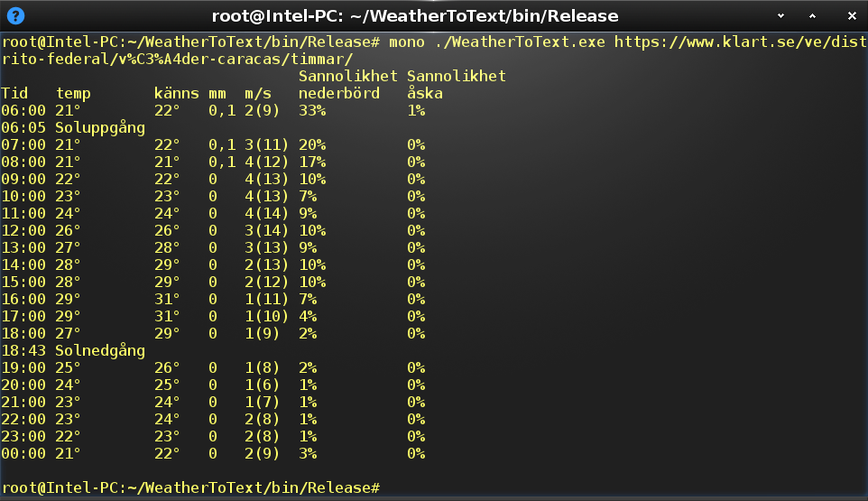Click wind value '1(6)' in 20:00 row
Viewport: 868px width, 501px height.
tap(263, 385)
